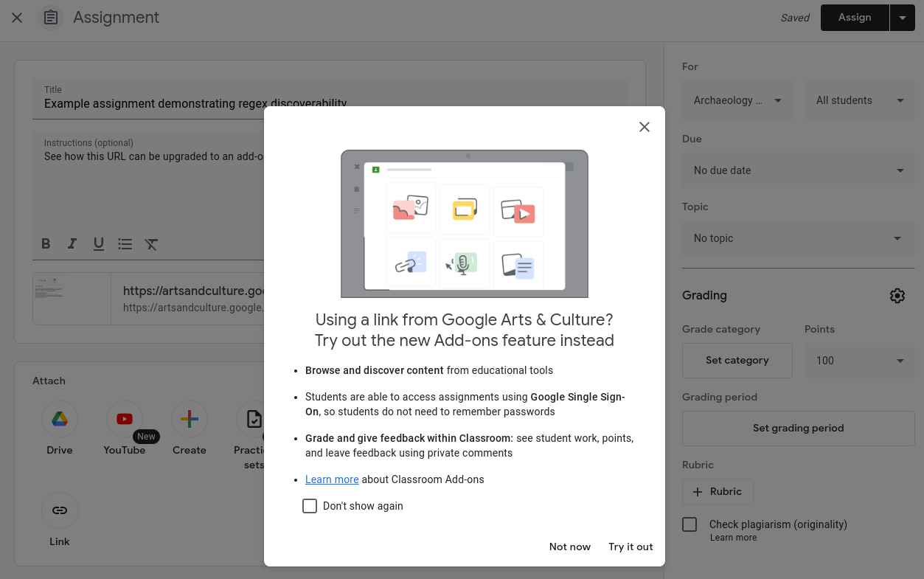Screen dimensions: 924x579
Task: Apply underline formatting
Action: point(98,243)
